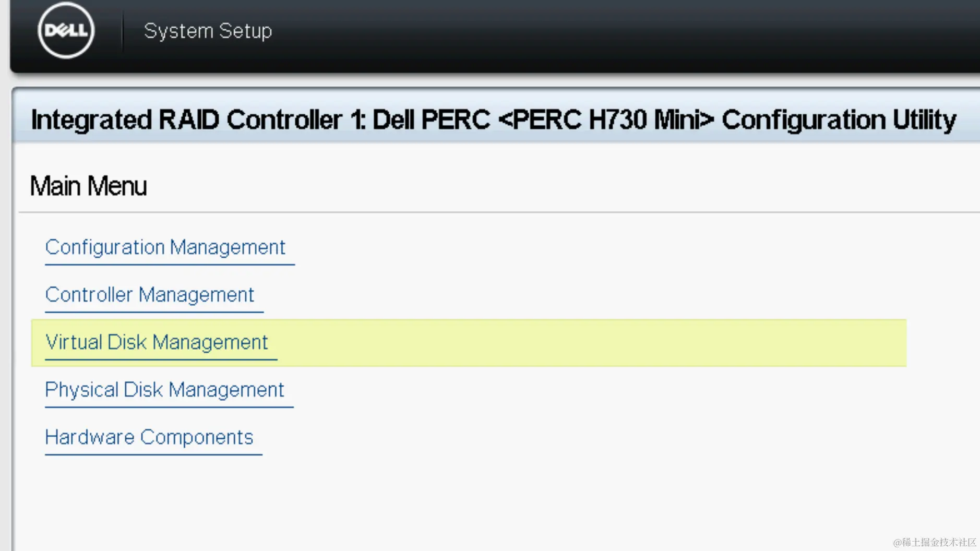The image size is (980, 551).
Task: Click the System Setup title text
Action: click(x=208, y=31)
